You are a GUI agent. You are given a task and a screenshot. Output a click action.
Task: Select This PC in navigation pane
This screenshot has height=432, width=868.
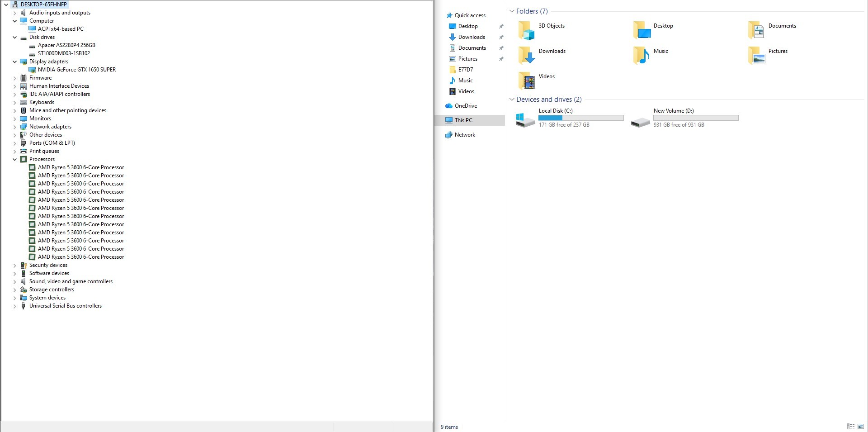463,120
